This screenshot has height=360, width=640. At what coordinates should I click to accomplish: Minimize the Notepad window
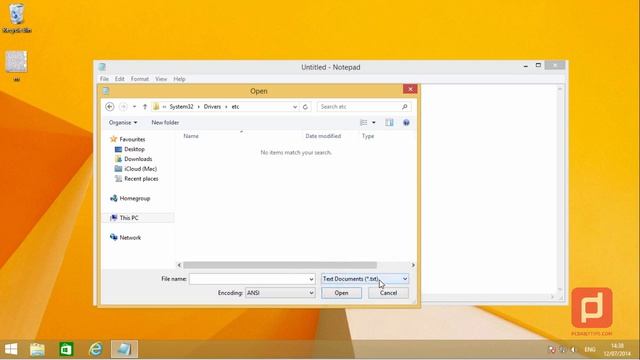click(526, 66)
